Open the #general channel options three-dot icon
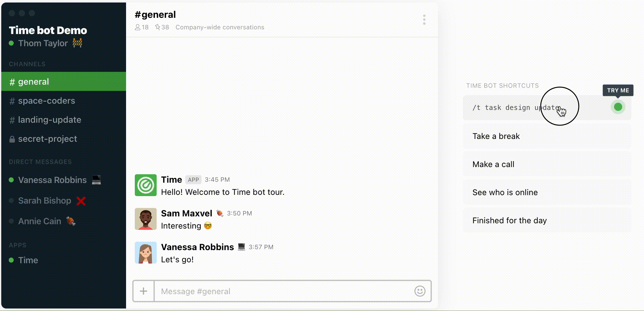The width and height of the screenshot is (644, 311). 424,19
